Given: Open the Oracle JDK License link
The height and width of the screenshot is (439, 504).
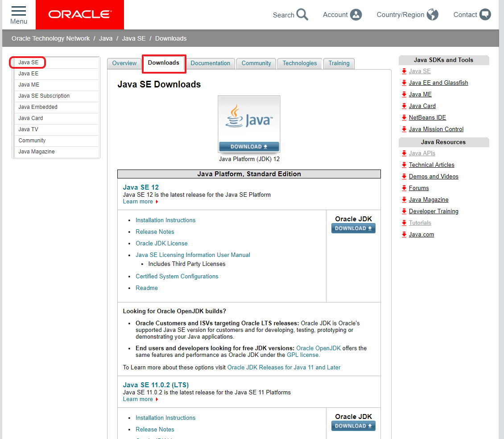Looking at the screenshot, I should pos(161,244).
